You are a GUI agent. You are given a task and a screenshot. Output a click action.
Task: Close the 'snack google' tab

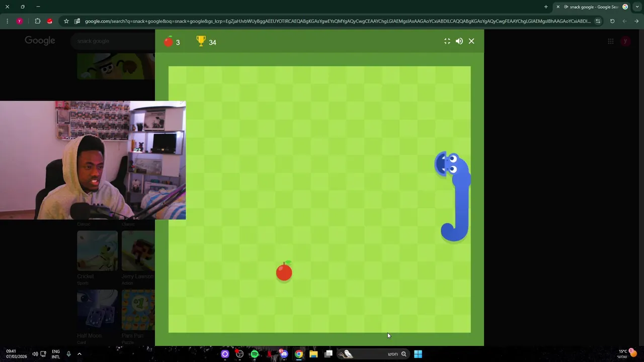pos(557,7)
